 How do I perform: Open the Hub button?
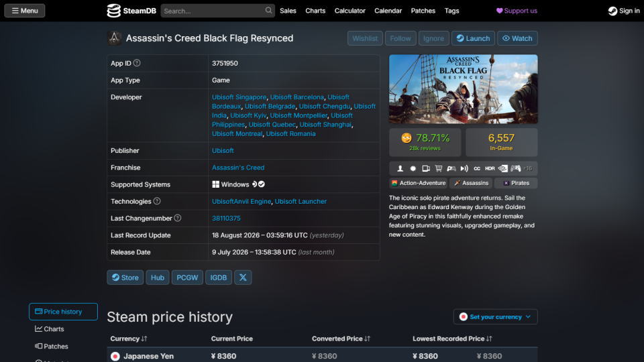tap(157, 278)
